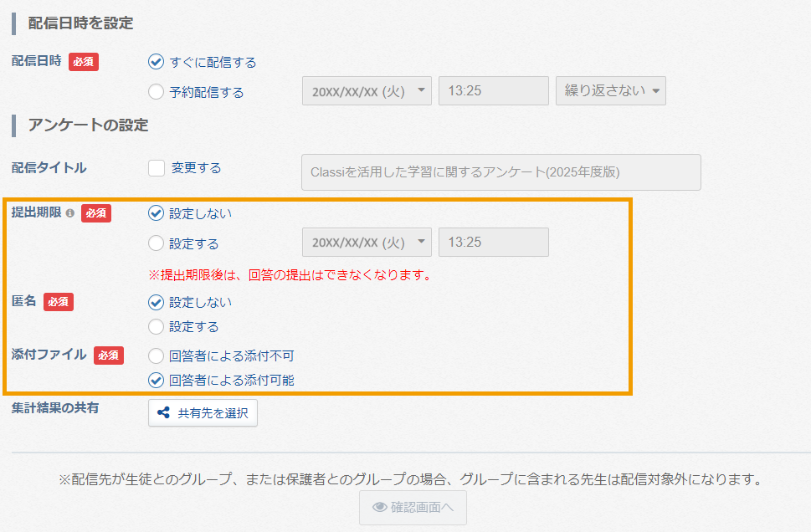This screenshot has height=532, width=811.
Task: Select すぐに配信する radio option
Action: 156,62
